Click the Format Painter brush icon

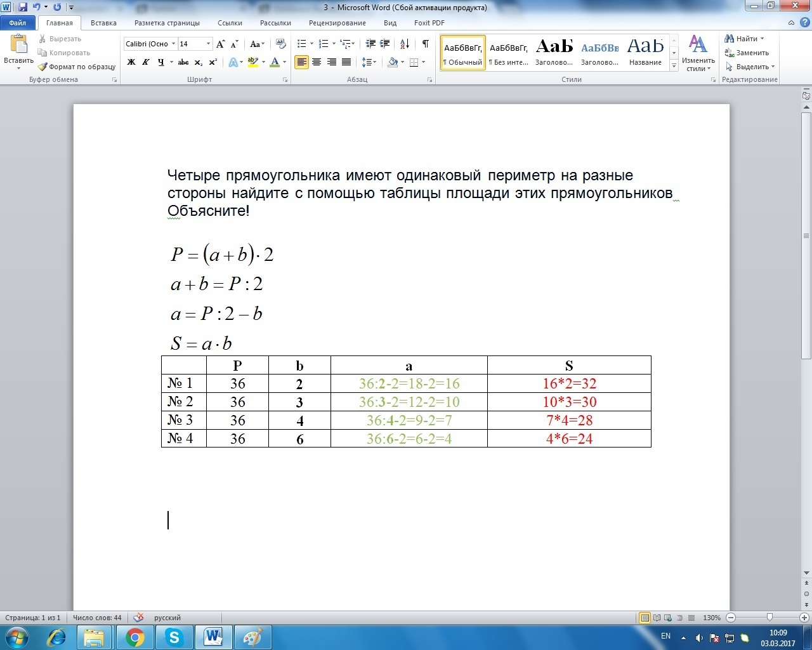click(43, 67)
